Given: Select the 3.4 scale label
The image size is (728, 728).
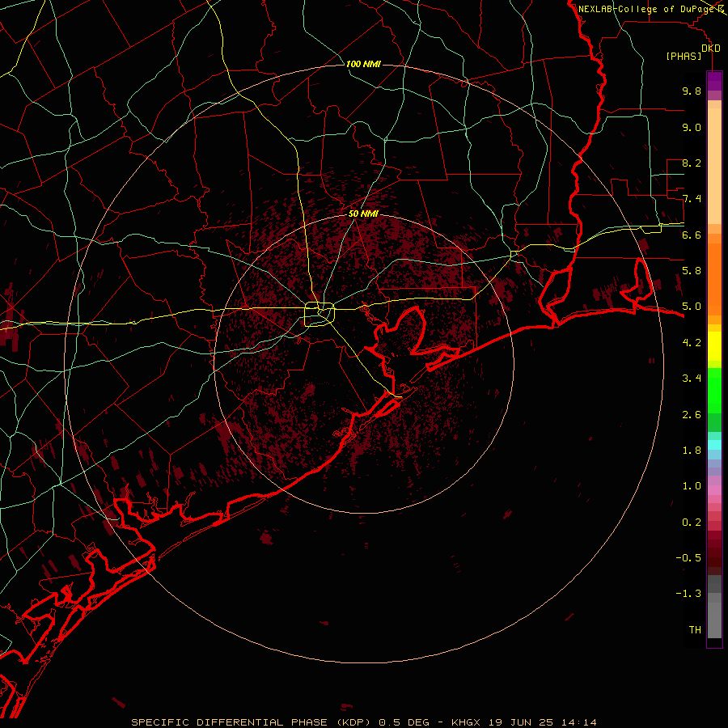Looking at the screenshot, I should click(x=692, y=379).
